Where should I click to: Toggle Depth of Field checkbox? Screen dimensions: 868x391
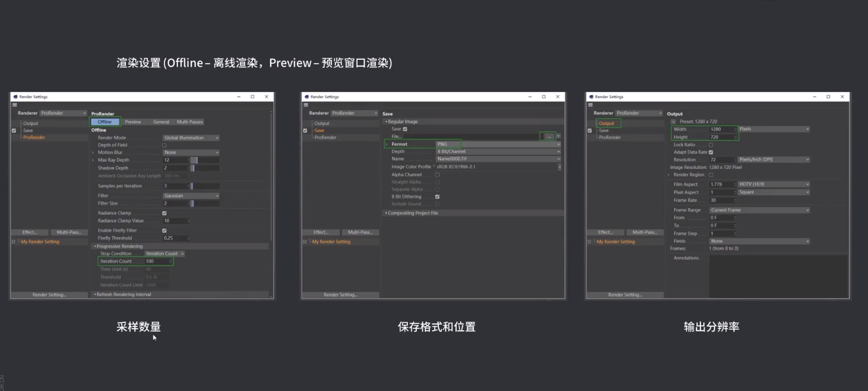pyautogui.click(x=164, y=145)
